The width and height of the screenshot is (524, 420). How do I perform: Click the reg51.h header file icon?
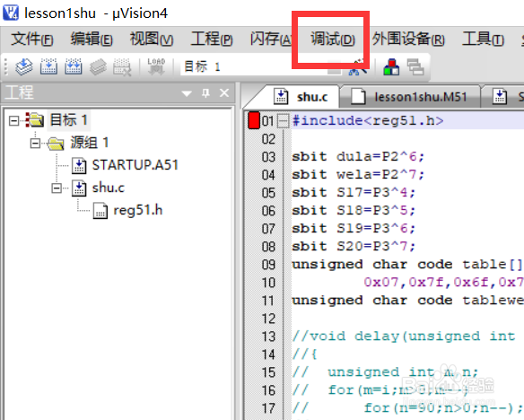tap(100, 211)
